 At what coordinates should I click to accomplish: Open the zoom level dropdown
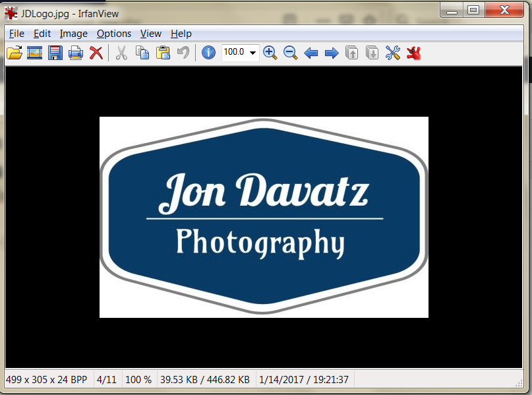click(x=254, y=53)
